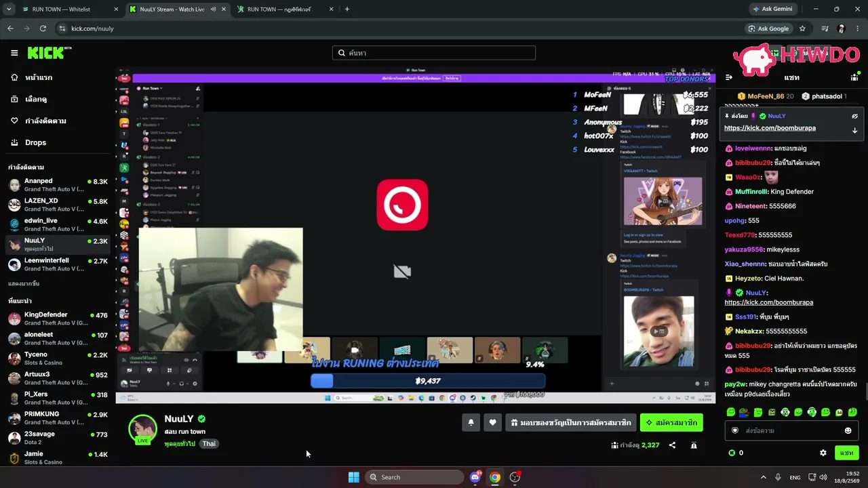Click the green สมัครสมาชิก subscribe button
The image size is (868, 488).
pyautogui.click(x=671, y=422)
